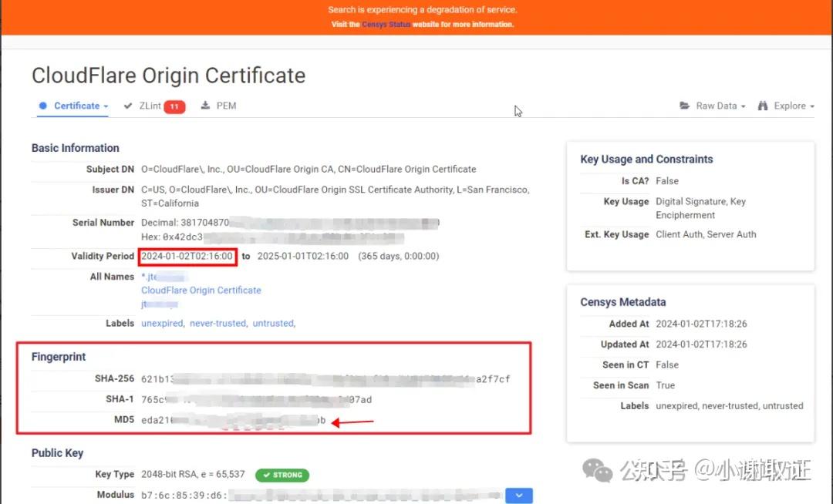Click the Explore binoculars icon

(763, 106)
